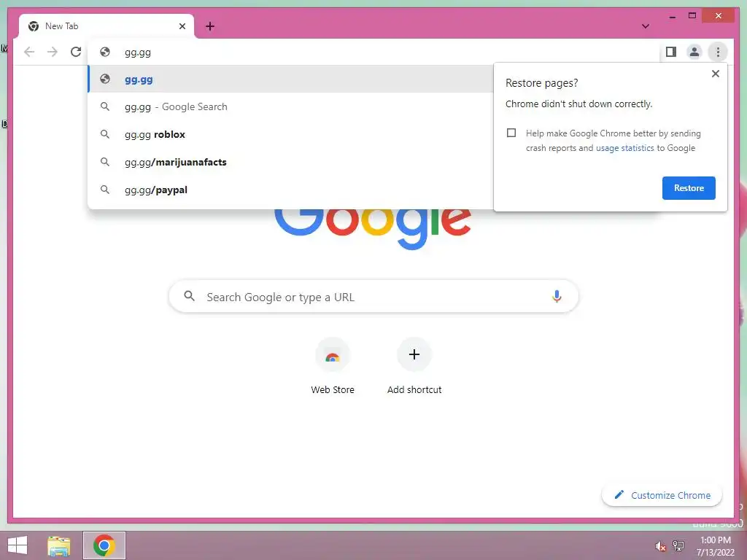Image resolution: width=747 pixels, height=560 pixels.
Task: Dismiss the Restore pages popup
Action: 715,74
